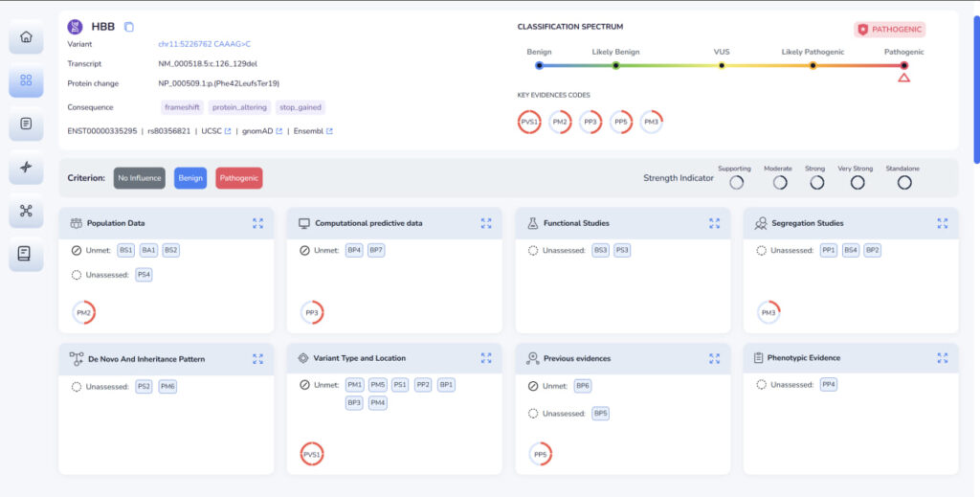Click the PM3 key evidence circle

651,122
